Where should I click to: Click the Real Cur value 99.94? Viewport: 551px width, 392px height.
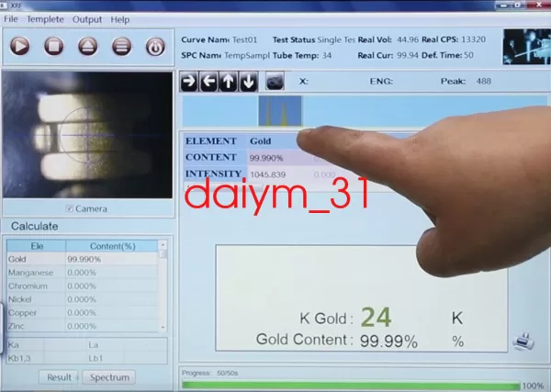[x=408, y=55]
